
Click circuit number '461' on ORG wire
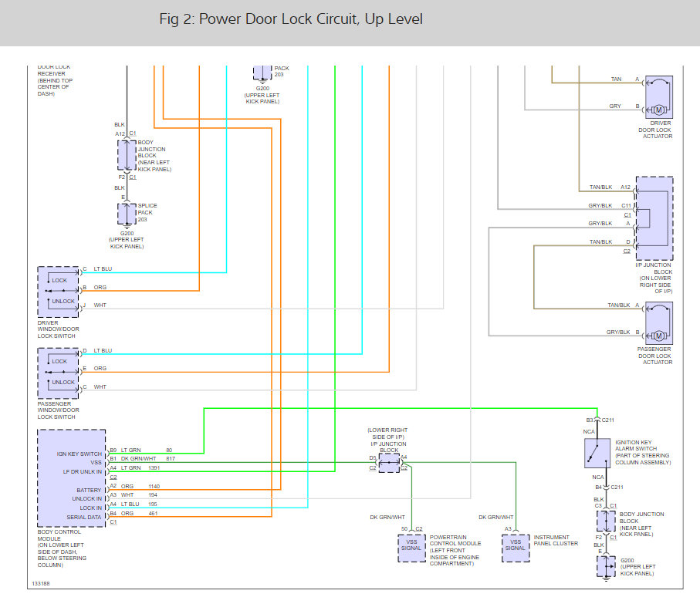(x=153, y=514)
